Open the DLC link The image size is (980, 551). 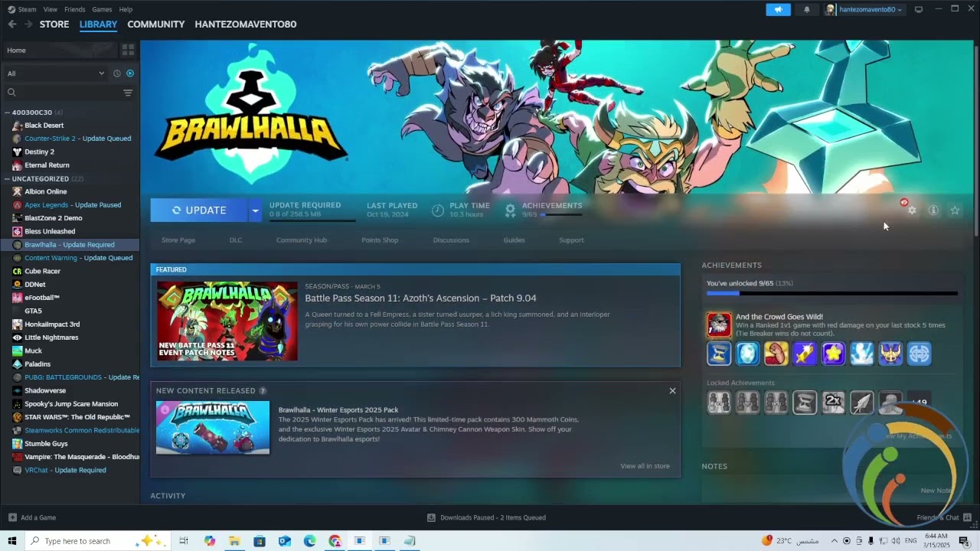(236, 240)
